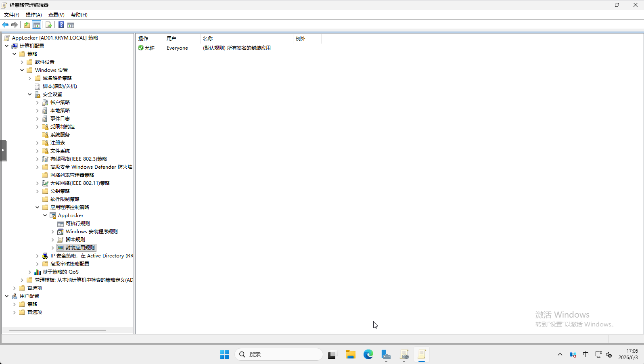Viewport: 644px width, 364px height.
Task: Toggle the show/hide action pane toolbar icon
Action: click(71, 25)
